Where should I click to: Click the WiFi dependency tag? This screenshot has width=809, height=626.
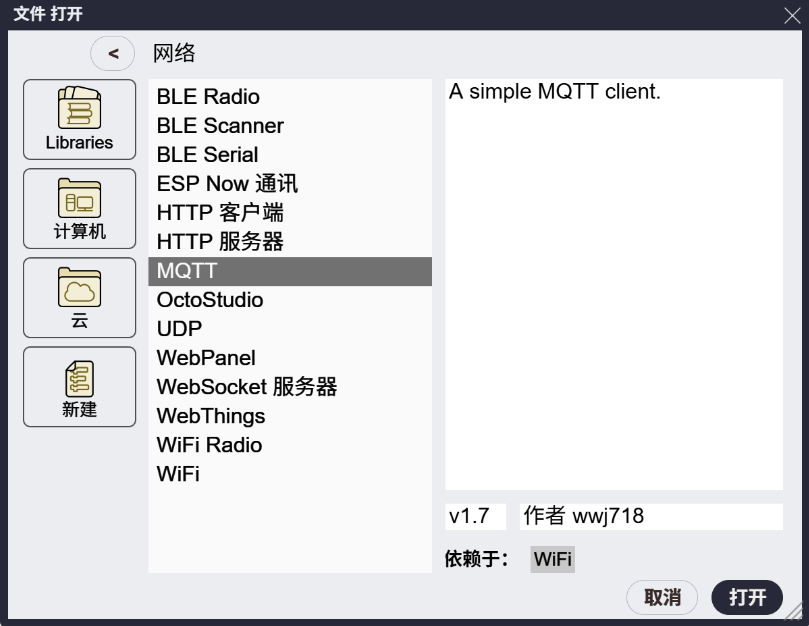pos(553,559)
